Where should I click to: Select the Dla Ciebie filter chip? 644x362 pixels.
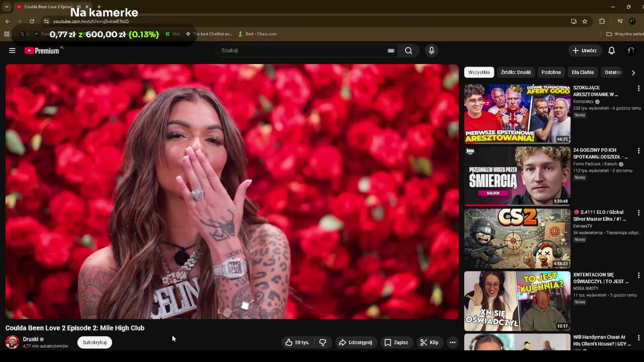point(583,72)
